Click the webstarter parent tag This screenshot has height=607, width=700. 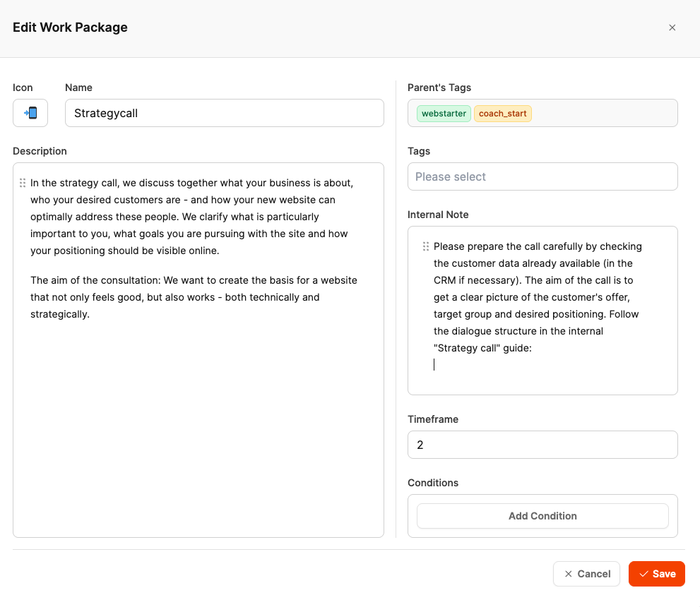[444, 113]
